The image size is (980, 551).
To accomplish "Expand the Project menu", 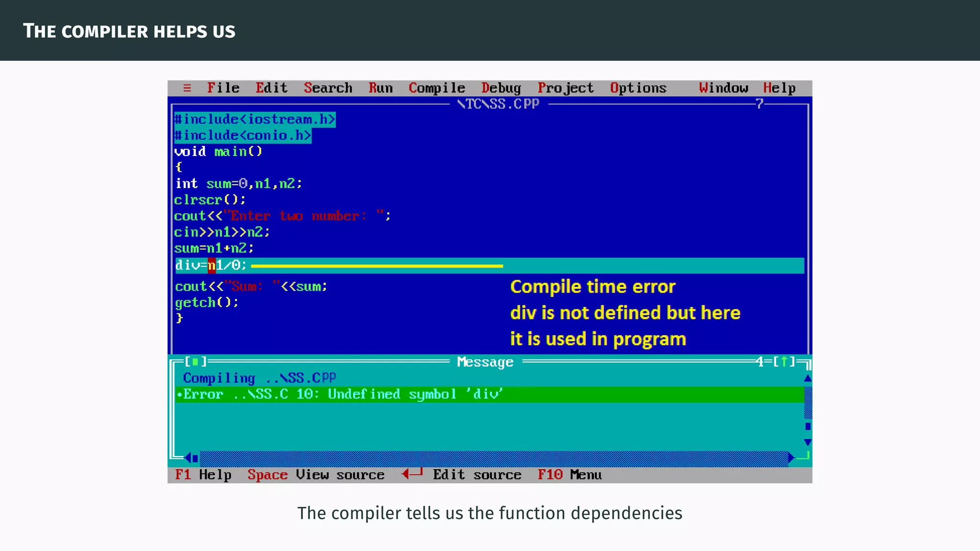I will (566, 88).
